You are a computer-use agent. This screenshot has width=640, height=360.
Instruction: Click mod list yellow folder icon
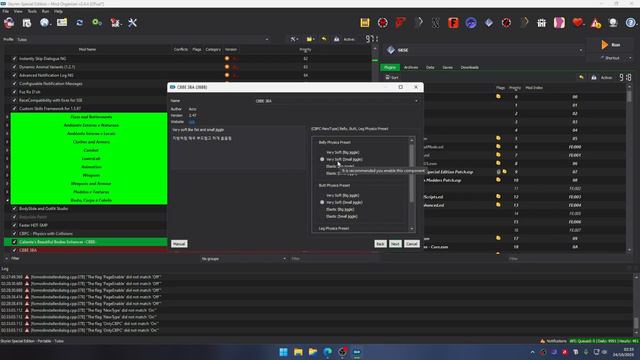310,39
